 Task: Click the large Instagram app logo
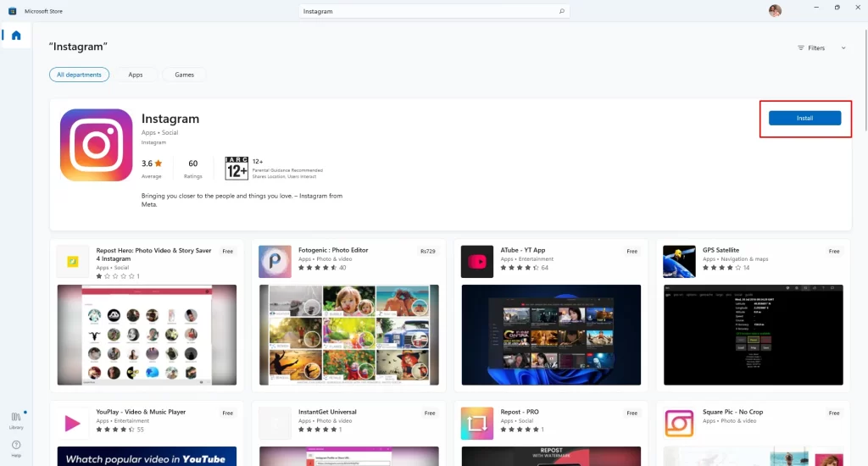[x=96, y=145]
